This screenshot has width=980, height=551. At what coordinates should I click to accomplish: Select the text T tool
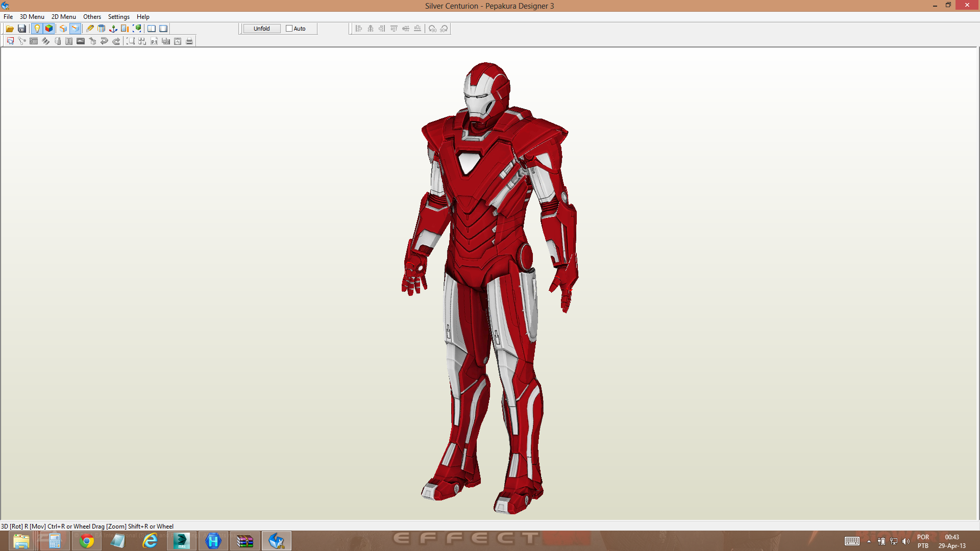[69, 41]
